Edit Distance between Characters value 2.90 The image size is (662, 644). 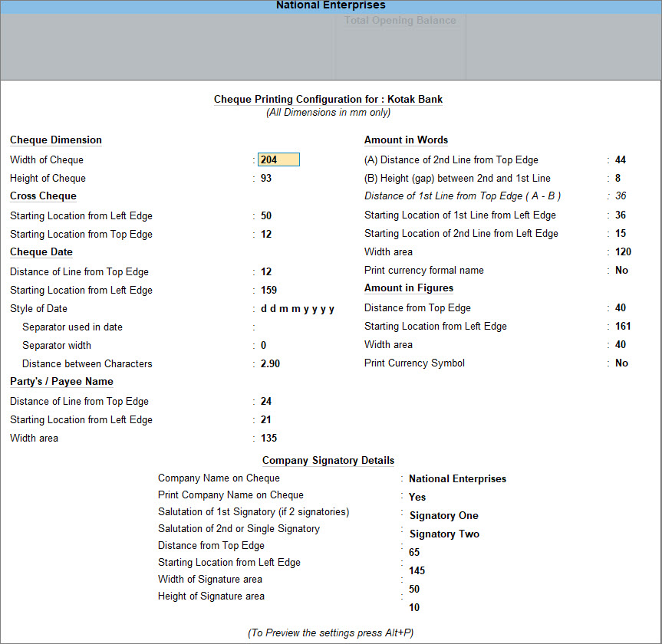pos(270,363)
